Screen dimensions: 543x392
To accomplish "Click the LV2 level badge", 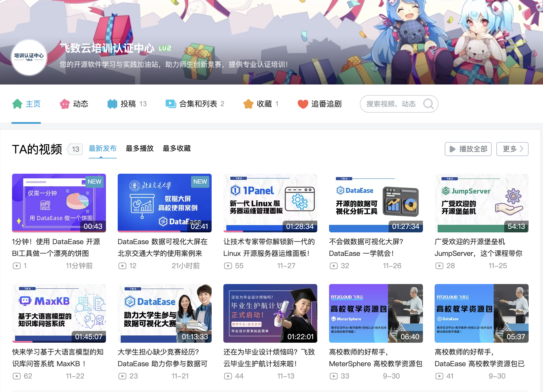I will (165, 48).
